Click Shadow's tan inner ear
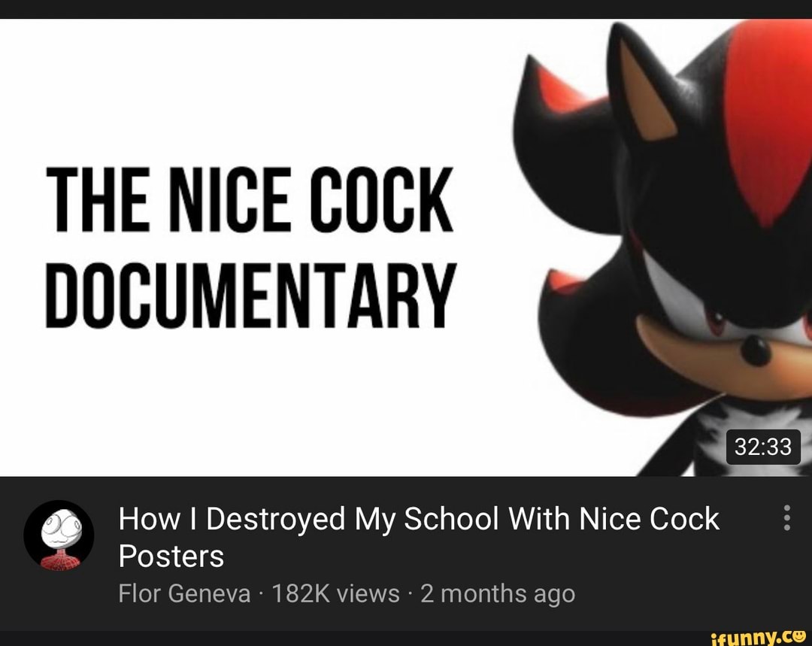 [644, 93]
